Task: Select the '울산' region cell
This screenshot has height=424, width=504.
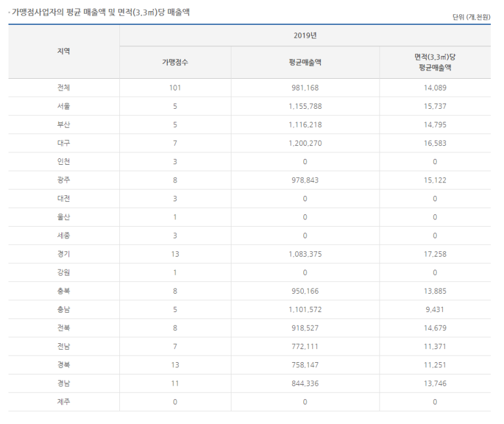Action: click(64, 217)
